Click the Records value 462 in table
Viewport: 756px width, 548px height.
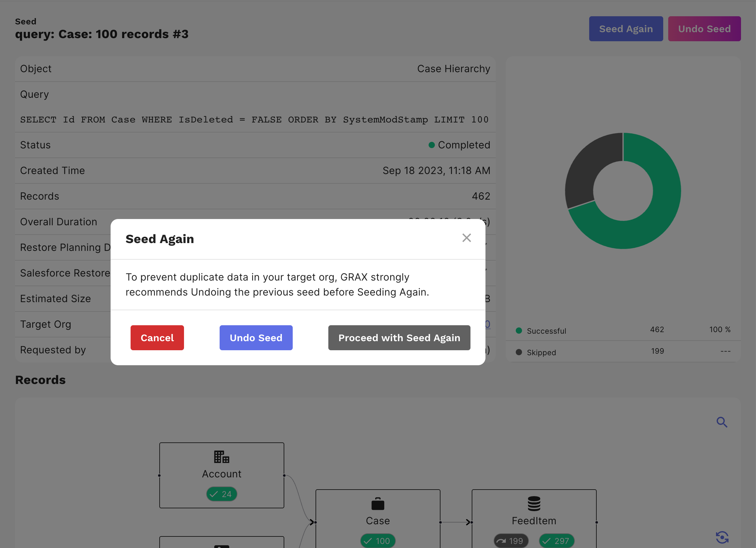point(481,196)
